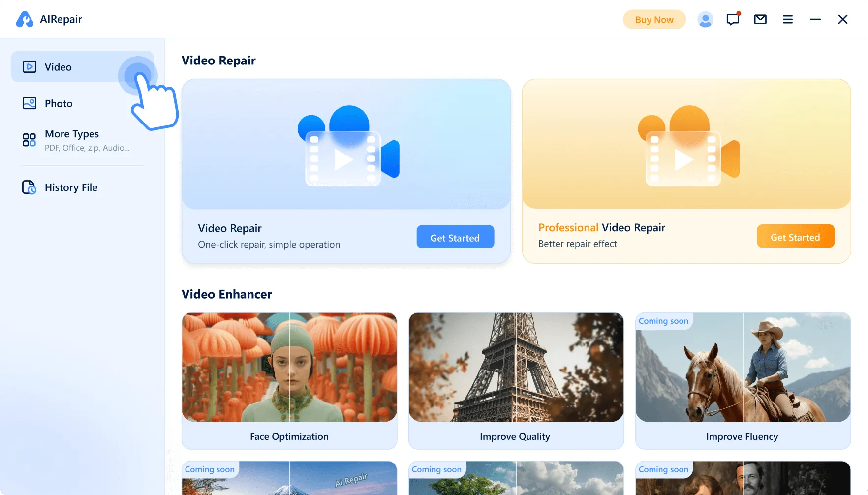Open the Face Optimization thumbnail
This screenshot has height=495, width=868.
289,367
